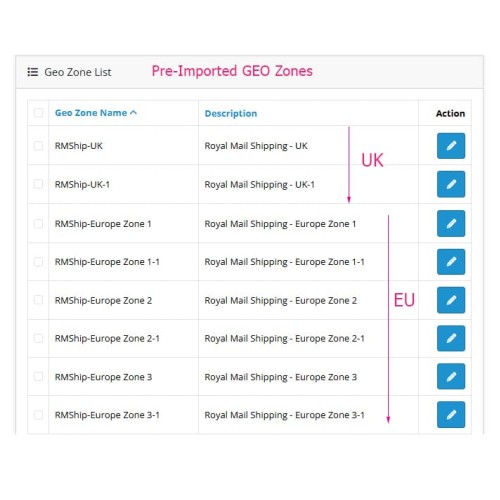Image resolution: width=500 pixels, height=500 pixels.
Task: Tick the RMShip-UK-1 checkbox
Action: click(x=38, y=184)
